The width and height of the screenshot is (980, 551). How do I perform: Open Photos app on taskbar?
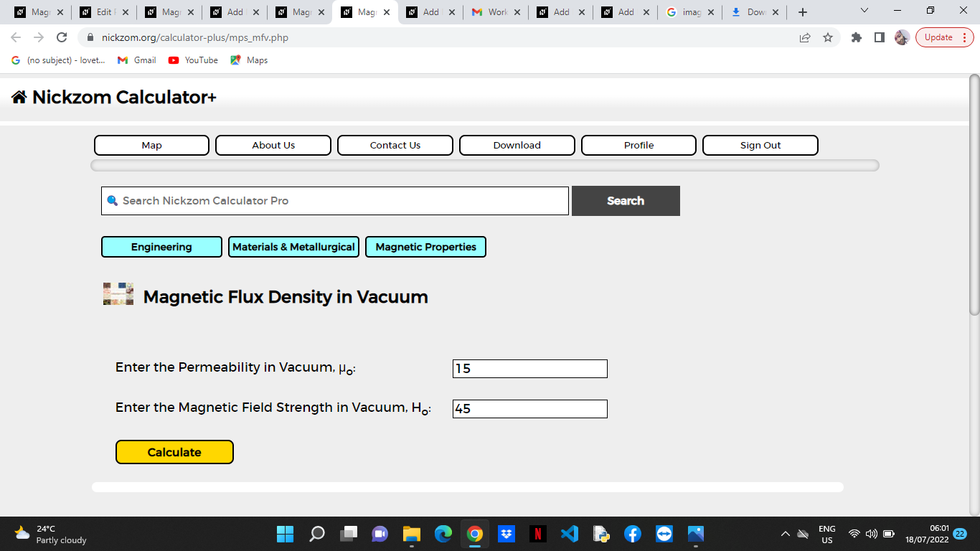(x=696, y=534)
